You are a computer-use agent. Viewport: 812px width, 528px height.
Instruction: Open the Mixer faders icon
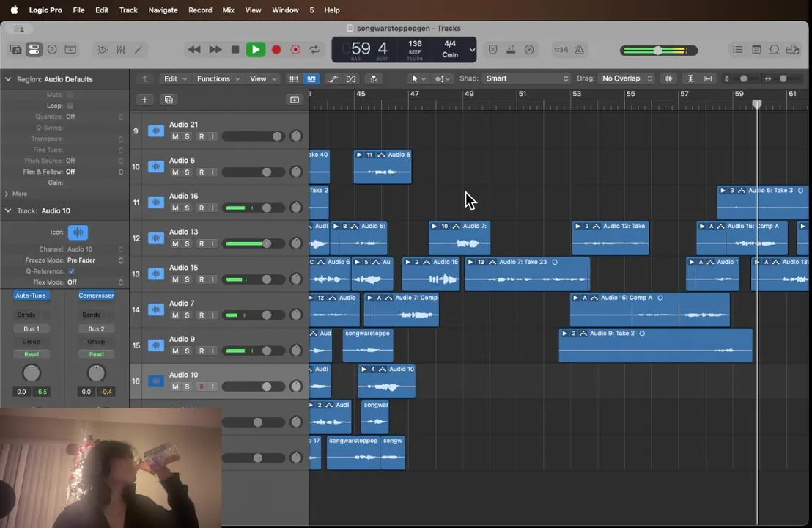[x=121, y=50]
